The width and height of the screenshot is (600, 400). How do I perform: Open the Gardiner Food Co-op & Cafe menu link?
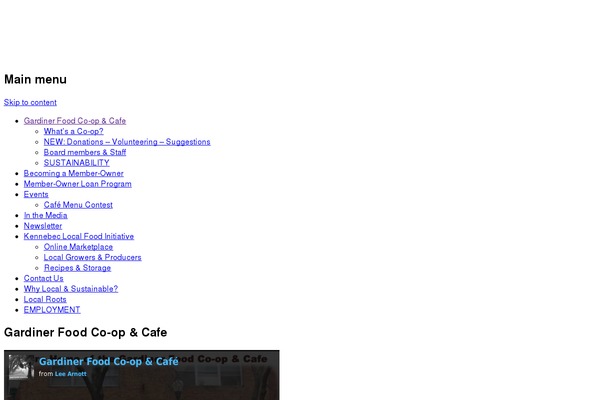pyautogui.click(x=75, y=121)
